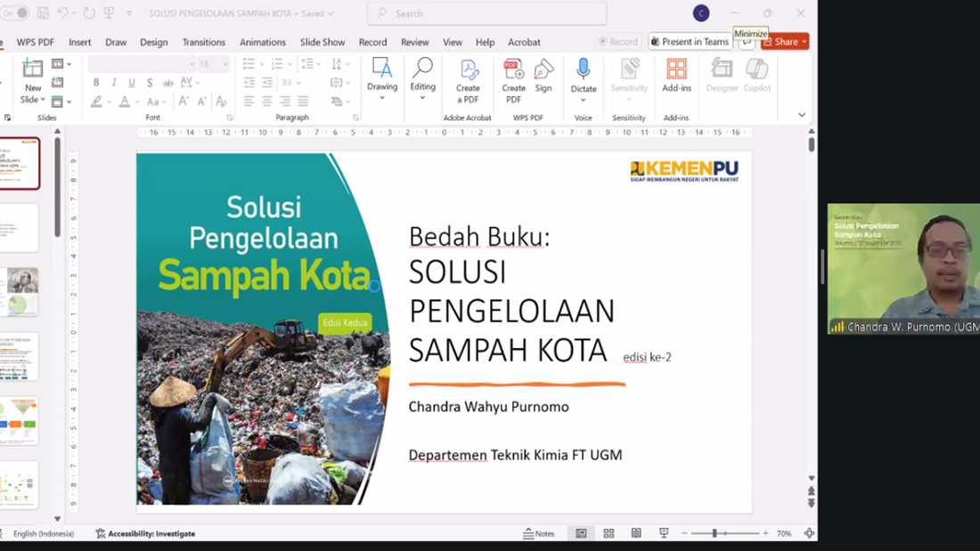Open the slide Layout dropdown
The height and width of the screenshot is (551, 980).
click(61, 64)
